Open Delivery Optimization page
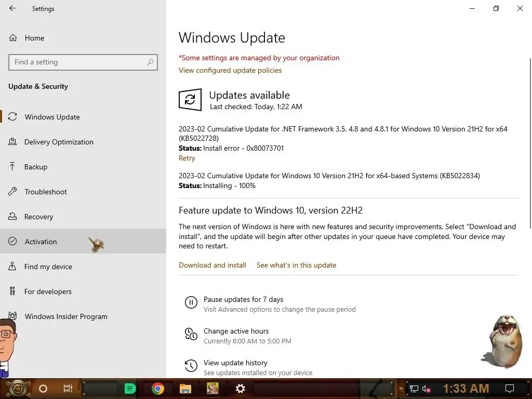 coord(83,142)
